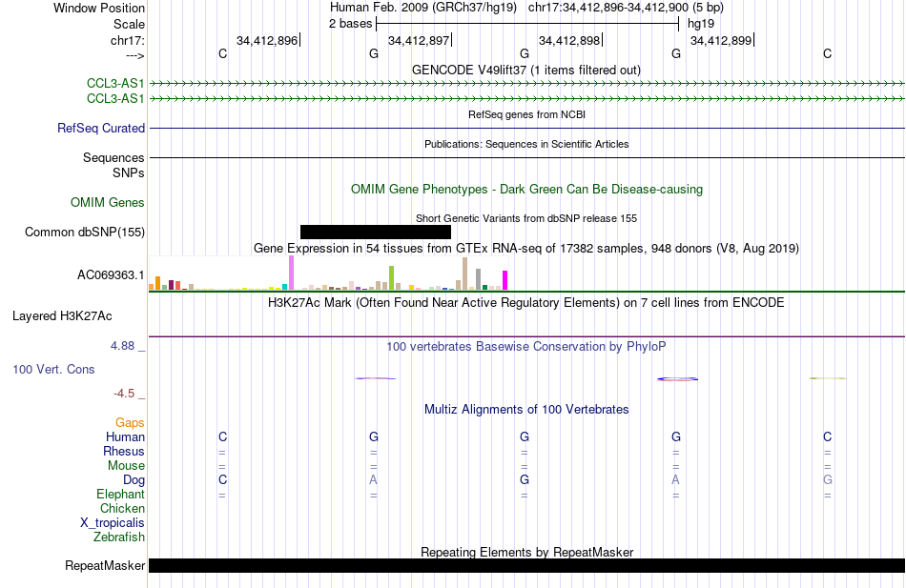Click position label 34,412,898
906x588 pixels.
pyautogui.click(x=569, y=40)
